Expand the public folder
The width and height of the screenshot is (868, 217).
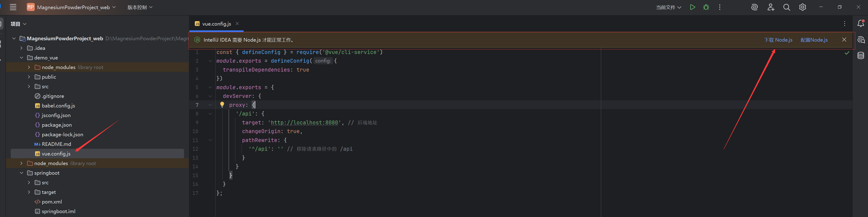point(29,77)
